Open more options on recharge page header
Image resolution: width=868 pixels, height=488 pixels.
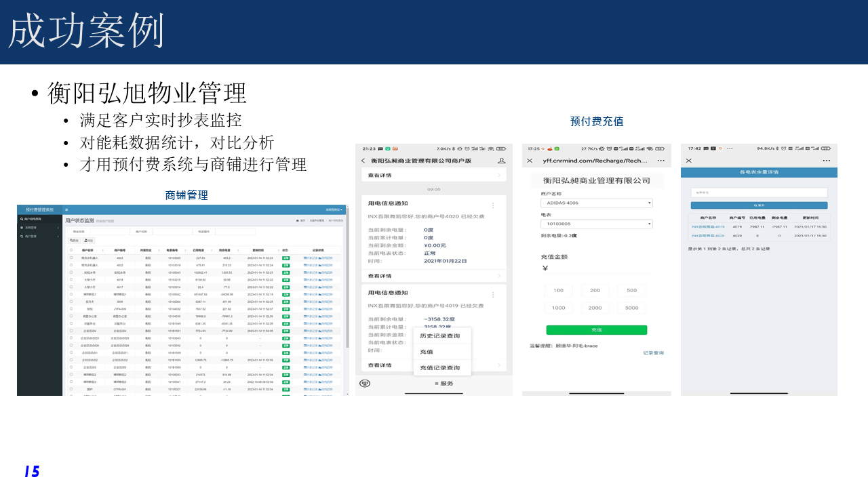[660, 161]
